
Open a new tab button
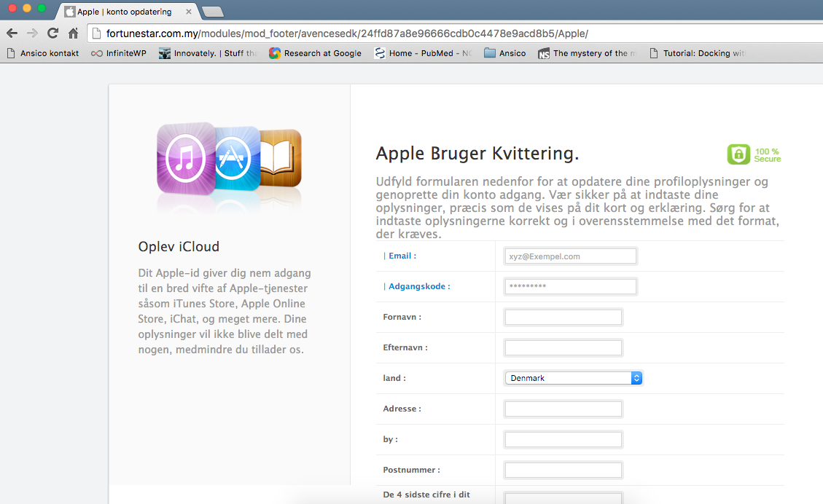(x=213, y=12)
